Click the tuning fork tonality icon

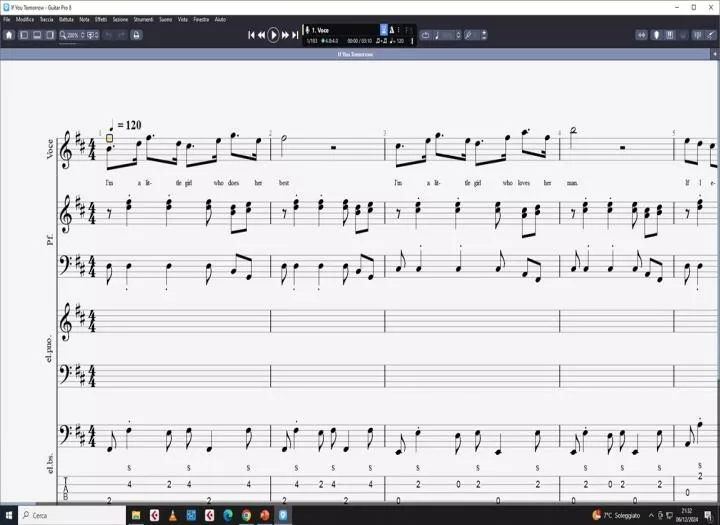469,35
